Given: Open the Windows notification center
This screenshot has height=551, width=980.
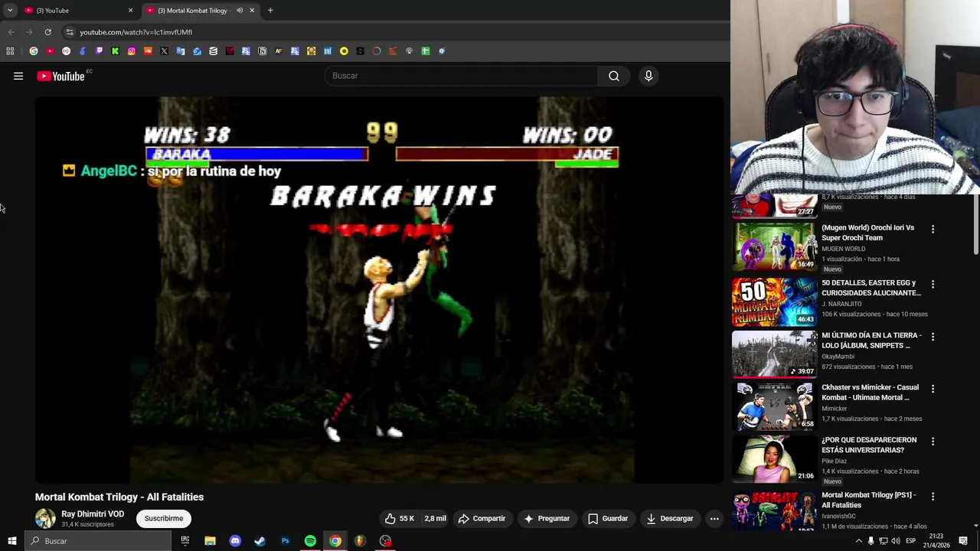Looking at the screenshot, I should (963, 541).
